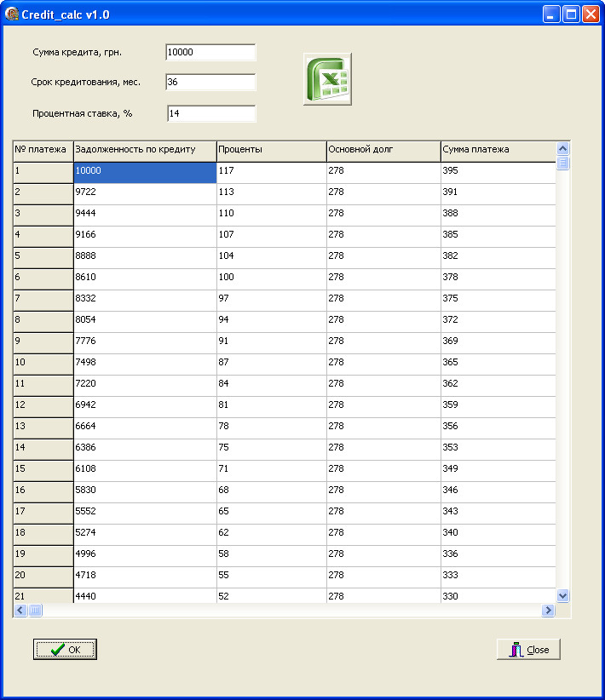605x700 pixels.
Task: Click the loan term field containing 36
Action: click(x=210, y=83)
